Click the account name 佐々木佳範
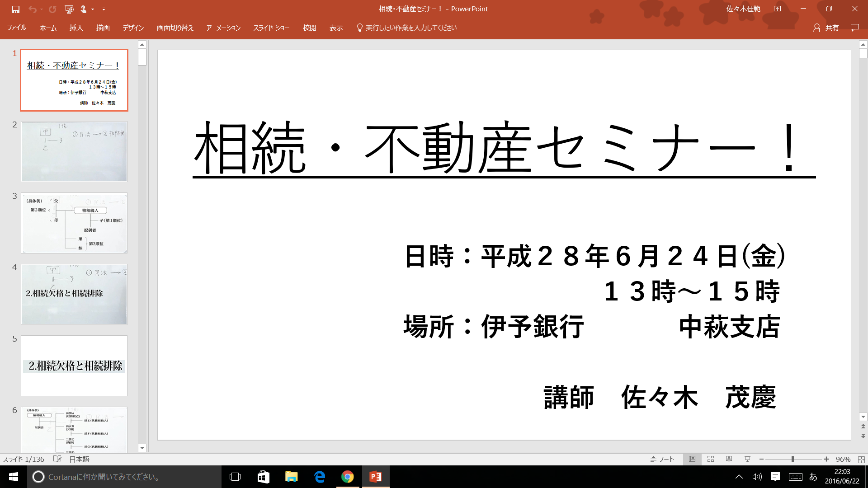 (x=743, y=9)
